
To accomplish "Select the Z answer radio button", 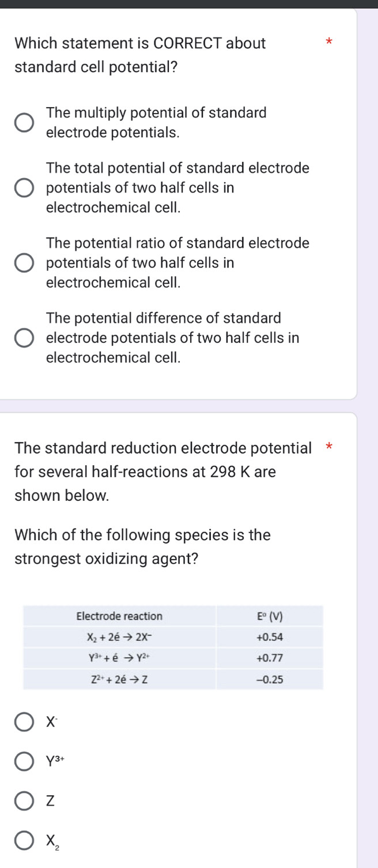I will coord(24,801).
